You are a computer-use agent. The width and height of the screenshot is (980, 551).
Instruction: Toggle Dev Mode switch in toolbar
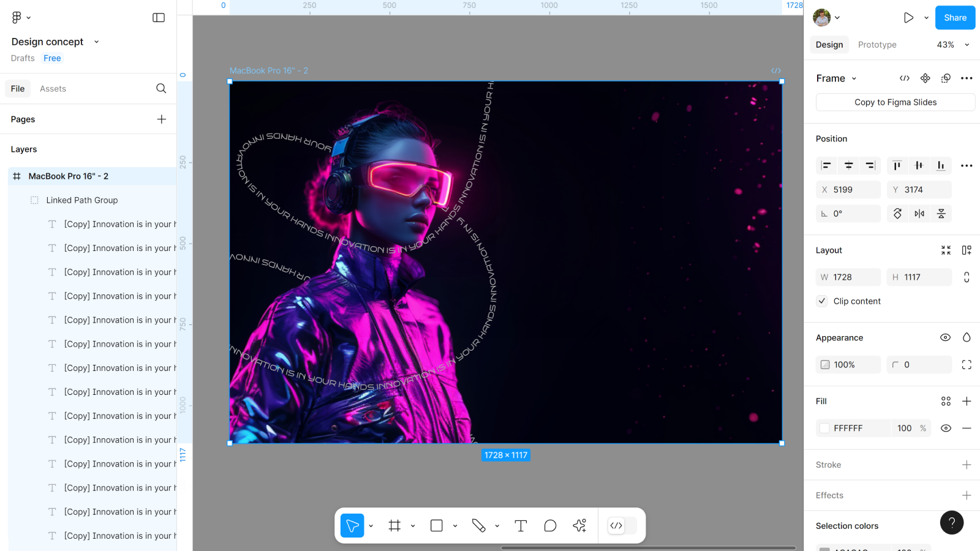pos(622,526)
